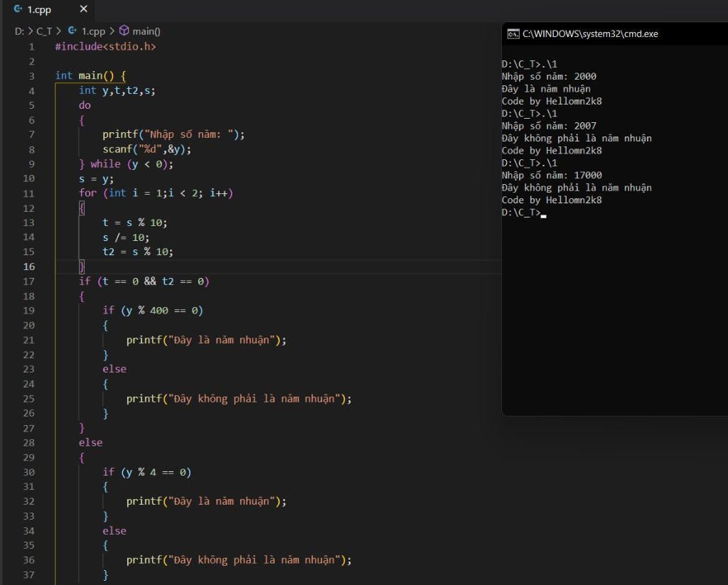
Task: Click the if (y % 4 == 0) condition
Action: pyautogui.click(x=146, y=472)
